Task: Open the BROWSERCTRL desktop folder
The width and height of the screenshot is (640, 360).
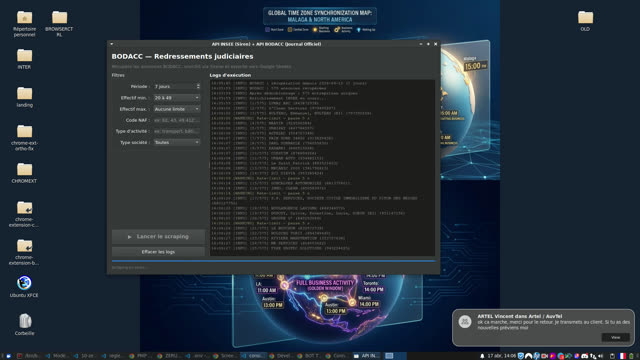Action: [x=59, y=23]
